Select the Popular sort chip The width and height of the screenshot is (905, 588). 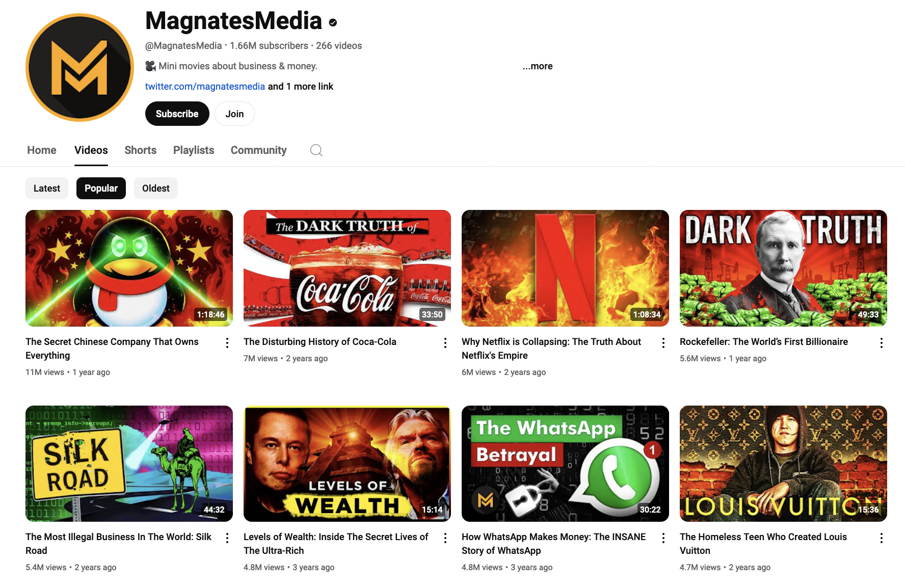point(101,189)
